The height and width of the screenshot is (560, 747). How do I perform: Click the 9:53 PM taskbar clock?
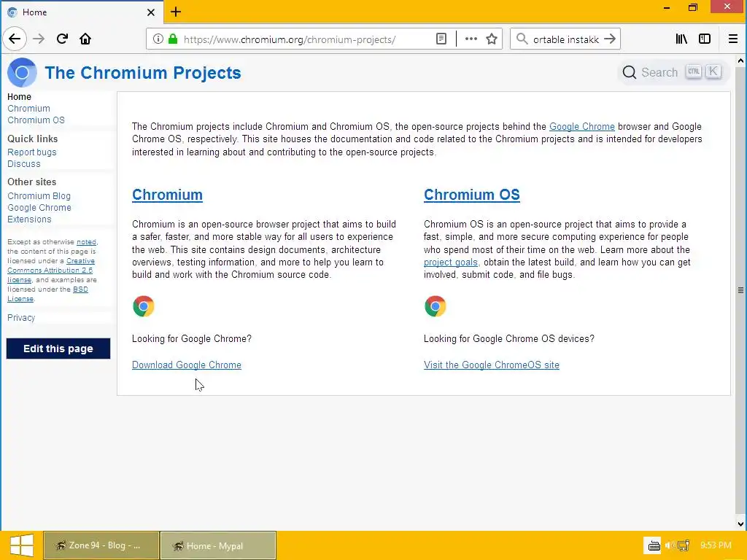716,545
